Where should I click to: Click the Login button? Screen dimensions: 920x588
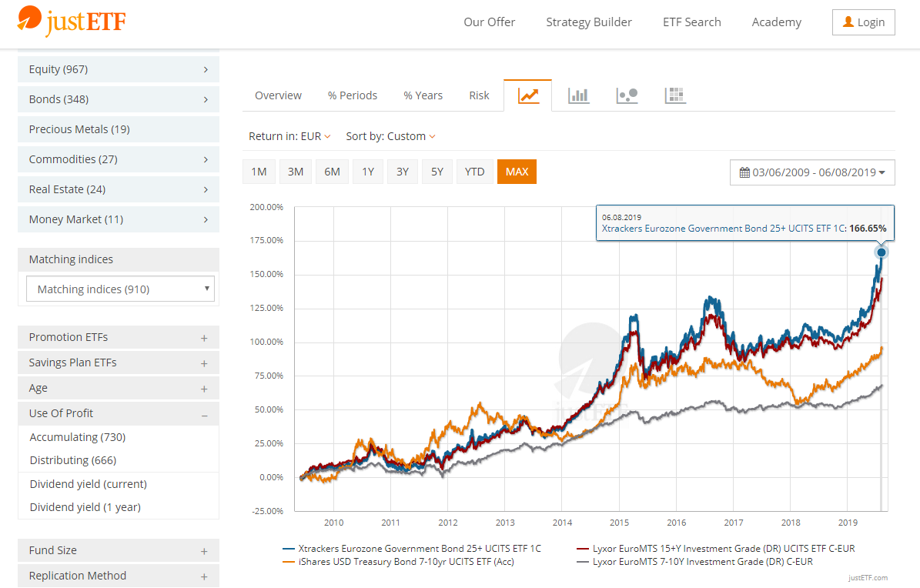(863, 22)
